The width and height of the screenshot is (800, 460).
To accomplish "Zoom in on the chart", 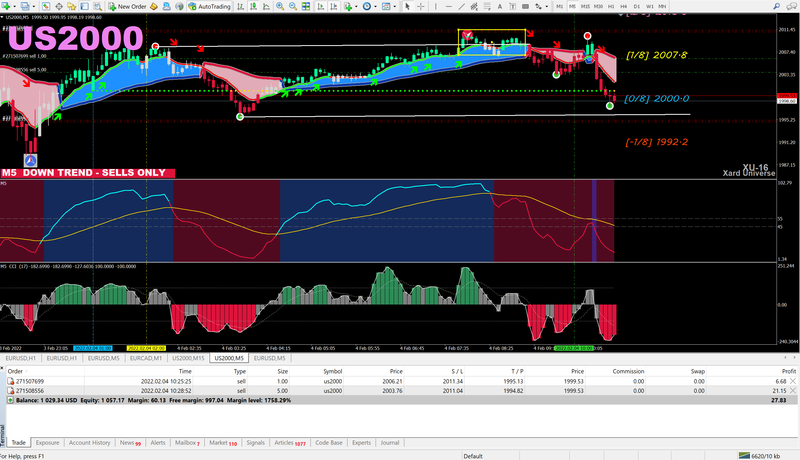I will [279, 6].
